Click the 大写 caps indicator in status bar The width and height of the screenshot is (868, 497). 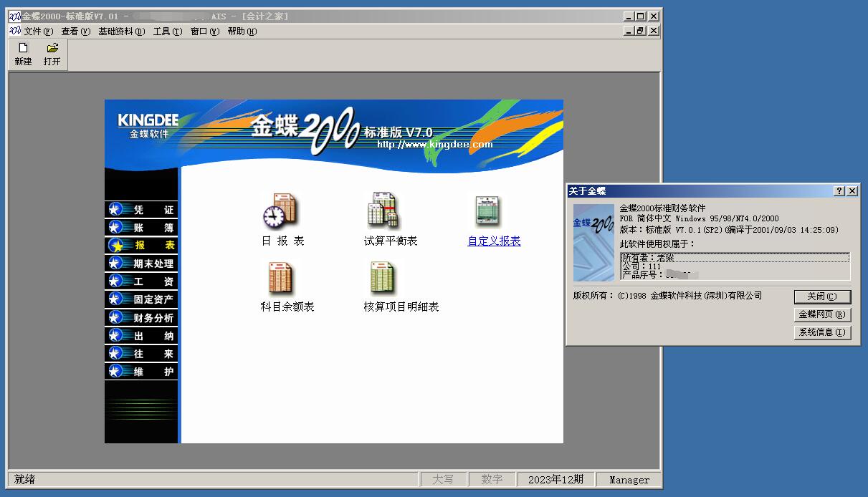pyautogui.click(x=443, y=480)
